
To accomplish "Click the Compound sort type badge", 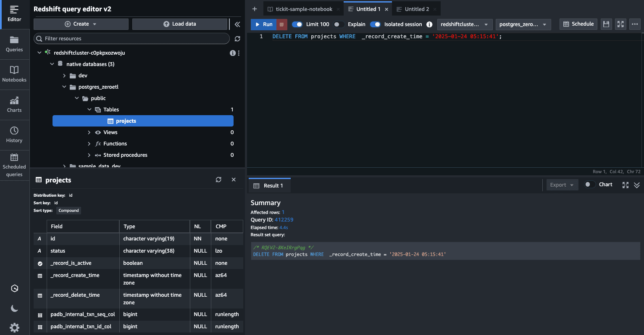I will pyautogui.click(x=68, y=211).
